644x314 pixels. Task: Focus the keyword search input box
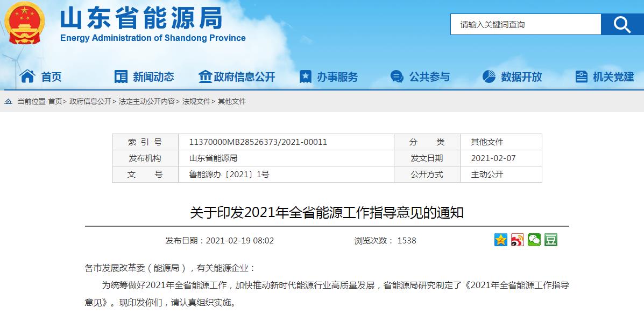click(x=525, y=24)
